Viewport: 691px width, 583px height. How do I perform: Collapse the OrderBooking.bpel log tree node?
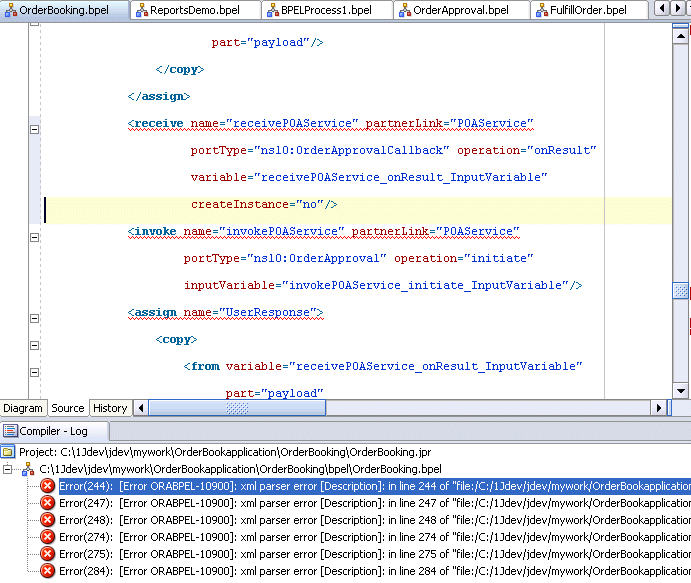tap(7, 469)
